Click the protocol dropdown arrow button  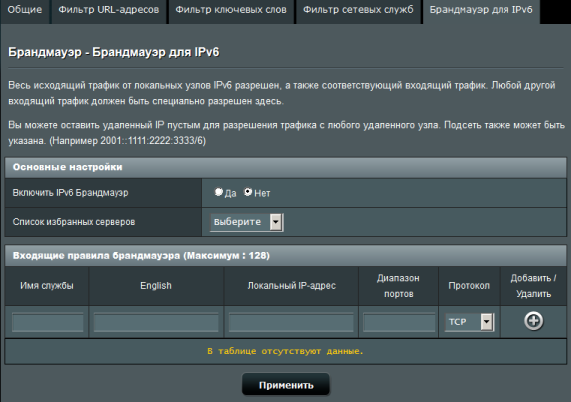[x=487, y=322]
